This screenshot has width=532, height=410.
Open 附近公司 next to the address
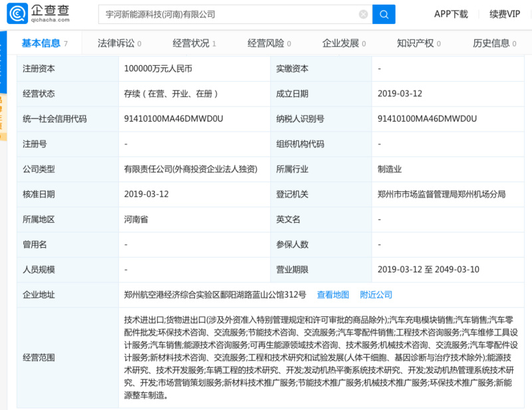(x=377, y=294)
